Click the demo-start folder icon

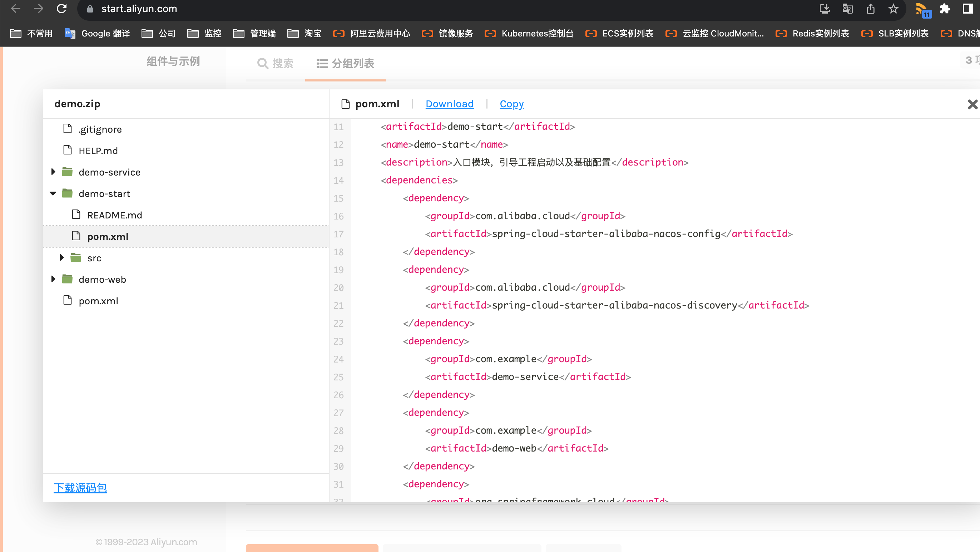tap(67, 193)
